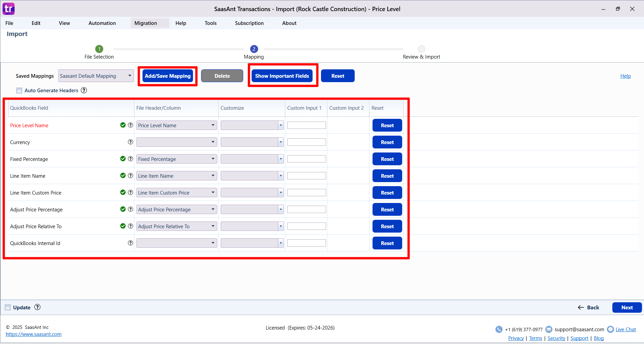Click the Update option help icon
Screen dimensions: 644x344
click(37, 307)
